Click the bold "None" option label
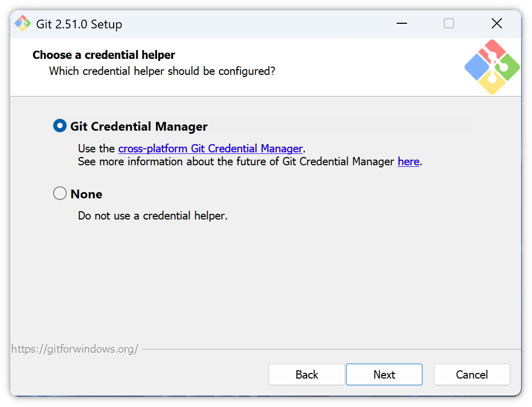The image size is (532, 407). 86,194
